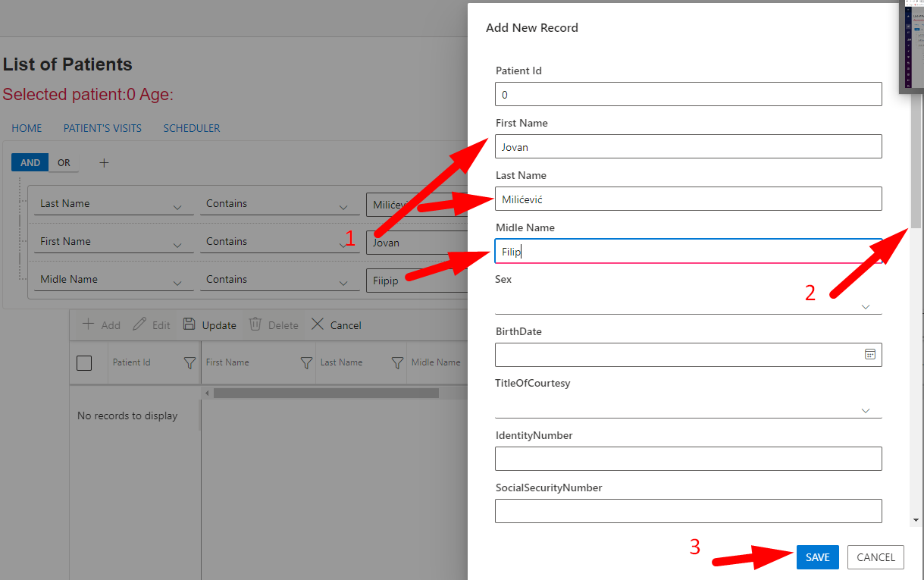Open the BirthDate calendar picker icon
Screen dimensions: 924x580
870,354
